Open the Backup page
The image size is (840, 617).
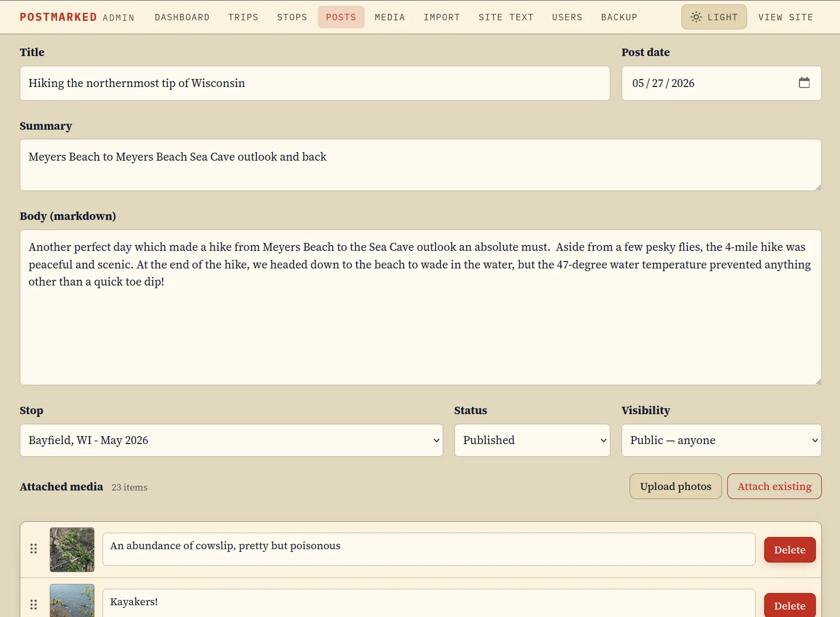click(x=619, y=17)
